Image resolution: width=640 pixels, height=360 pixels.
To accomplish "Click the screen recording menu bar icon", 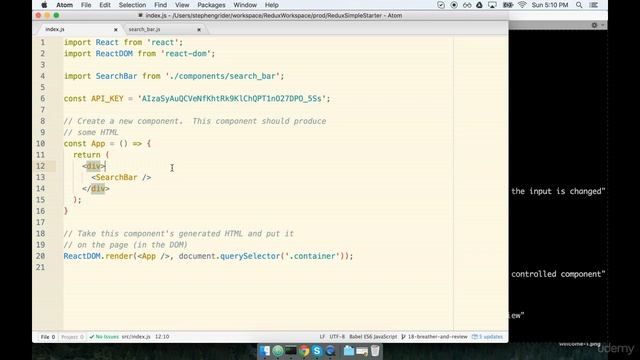I will click(454, 5).
